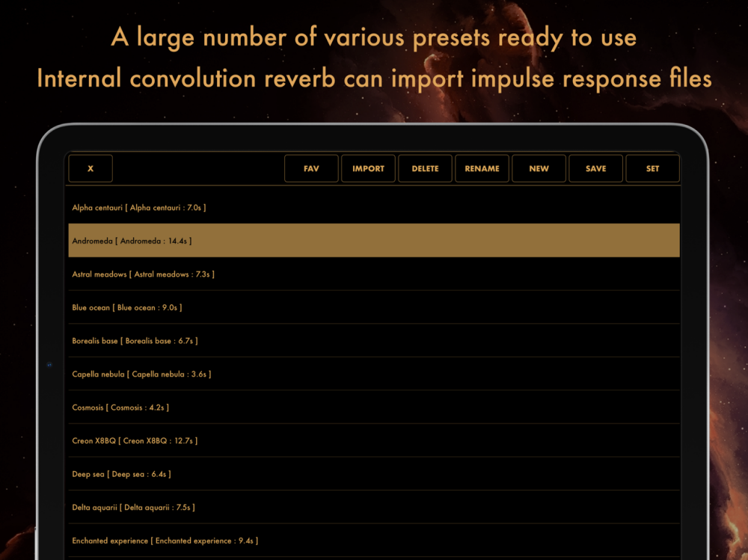Viewport: 748px width, 560px height.
Task: Pick the Deep sea preset
Action: pyautogui.click(x=374, y=474)
